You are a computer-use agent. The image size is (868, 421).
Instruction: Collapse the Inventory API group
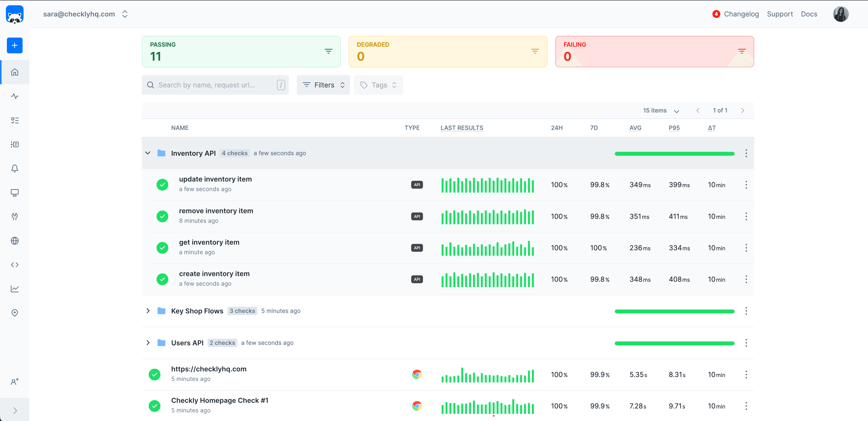point(148,153)
